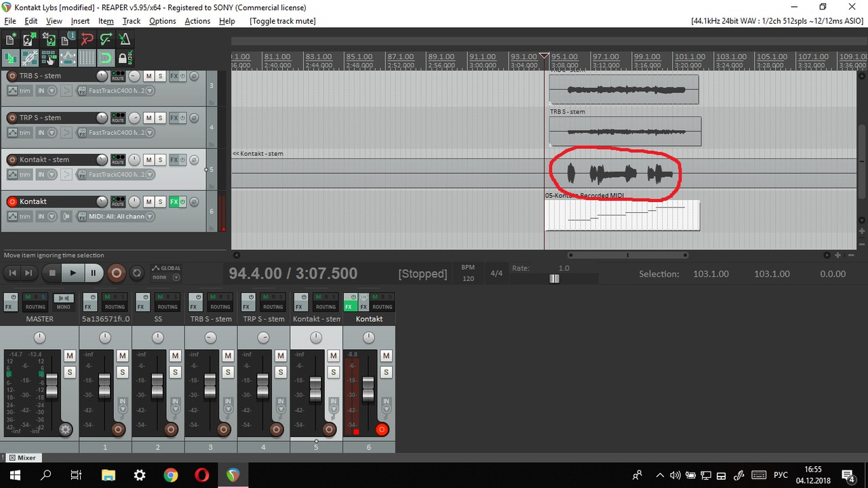Solo the SS channel in mixer
868x488 pixels.
pyautogui.click(x=175, y=372)
